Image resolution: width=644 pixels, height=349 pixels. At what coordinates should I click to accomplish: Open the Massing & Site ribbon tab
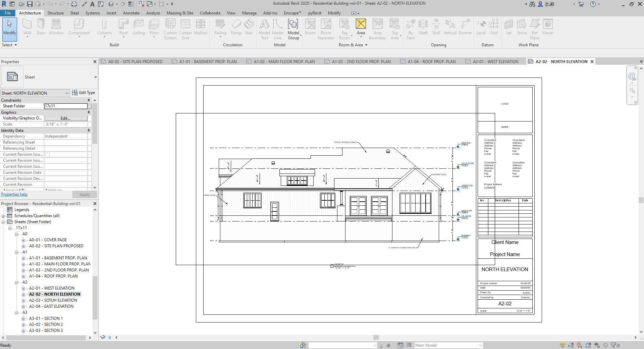(180, 13)
